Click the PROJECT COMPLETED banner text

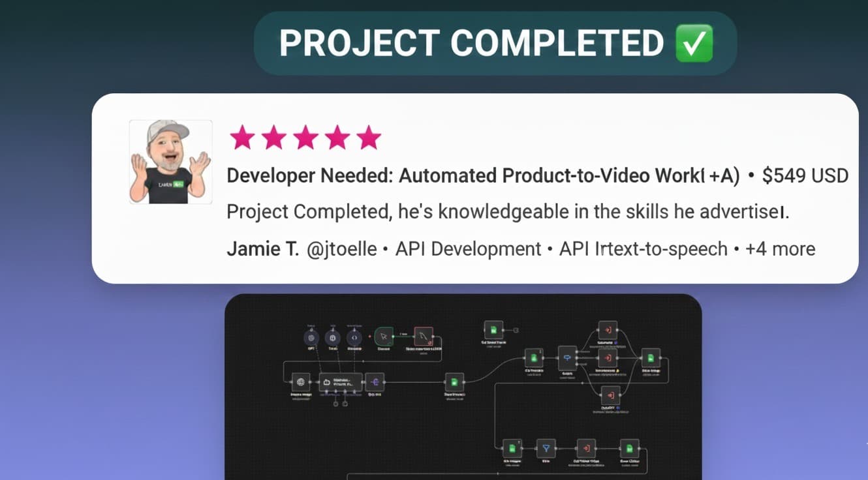(471, 44)
